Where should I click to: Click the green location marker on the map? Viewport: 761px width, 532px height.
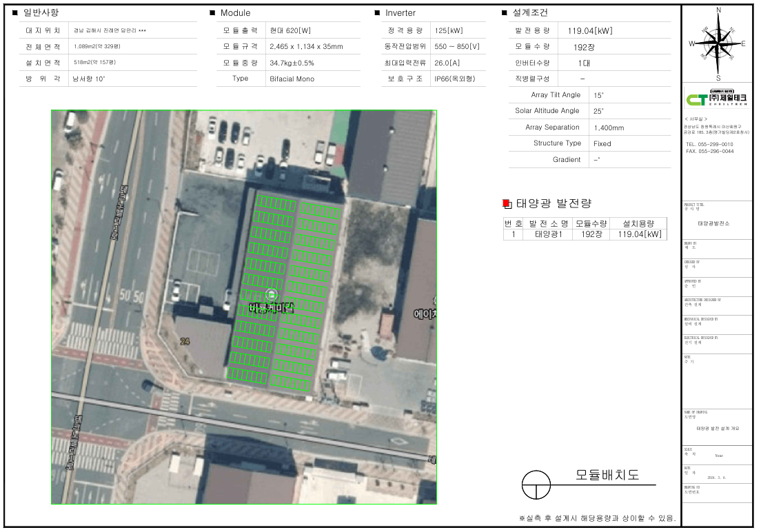269,295
